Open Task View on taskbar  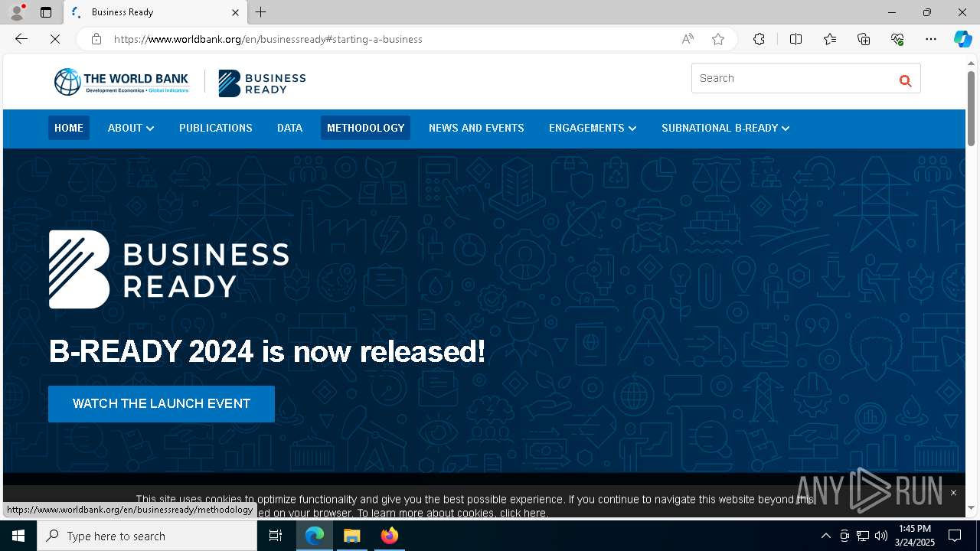(276, 536)
